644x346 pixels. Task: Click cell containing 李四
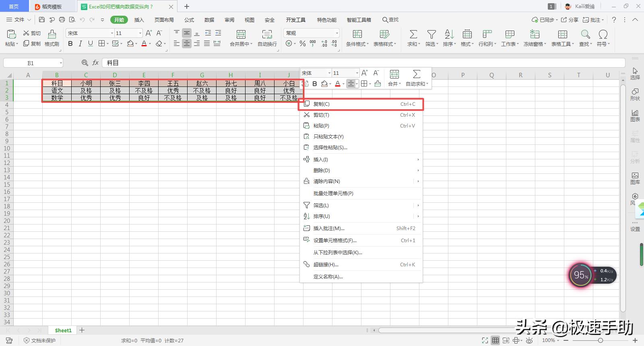(144, 83)
